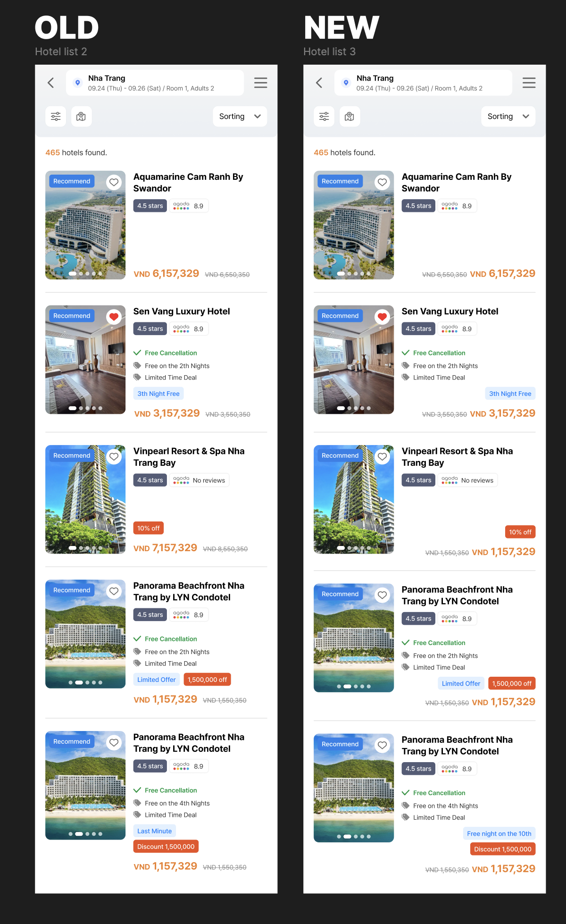Expand the Sorting dropdown in OLD panel
The width and height of the screenshot is (566, 924).
(240, 117)
